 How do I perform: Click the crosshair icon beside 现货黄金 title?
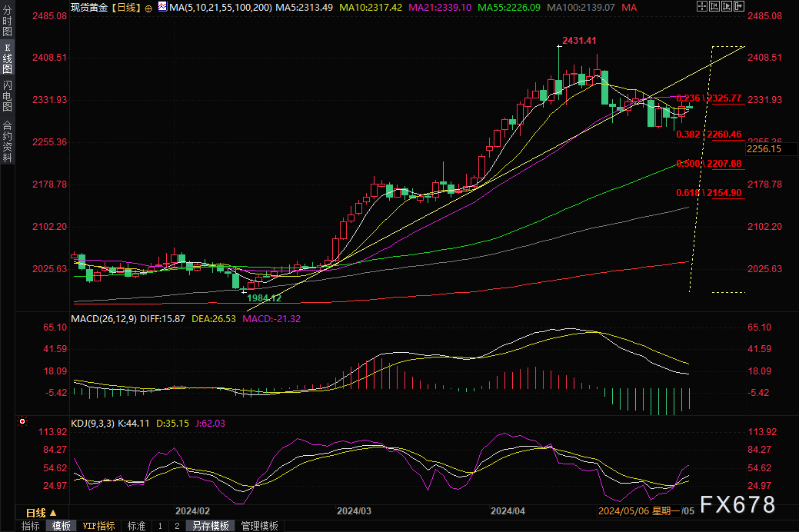[x=148, y=7]
